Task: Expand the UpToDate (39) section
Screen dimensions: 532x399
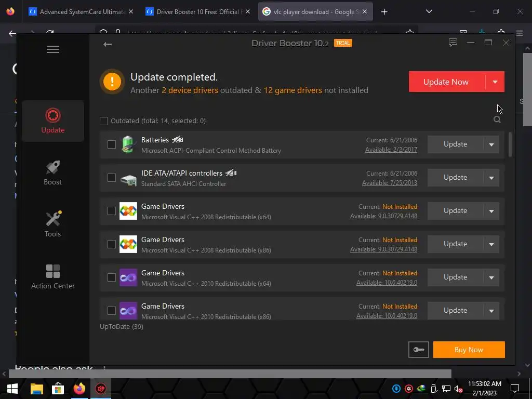Action: 122,326
